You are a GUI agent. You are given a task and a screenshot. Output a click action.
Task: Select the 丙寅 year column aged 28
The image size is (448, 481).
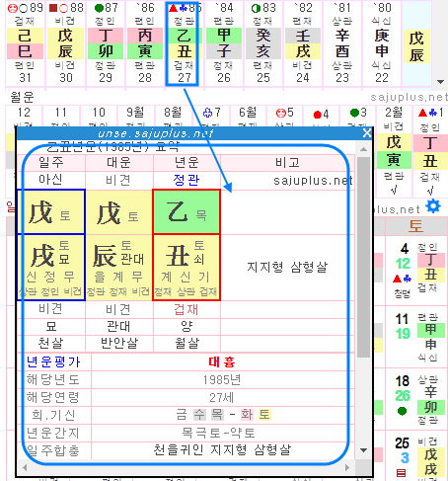point(145,43)
